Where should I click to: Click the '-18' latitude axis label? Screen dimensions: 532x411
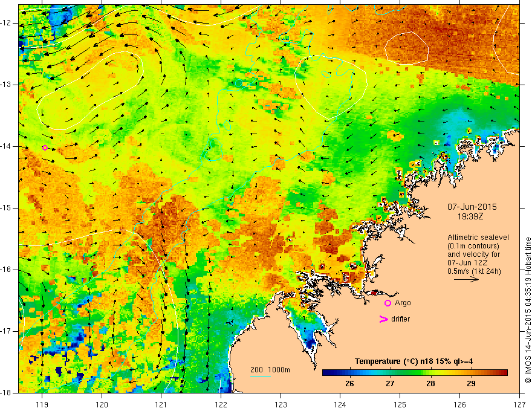6,393
